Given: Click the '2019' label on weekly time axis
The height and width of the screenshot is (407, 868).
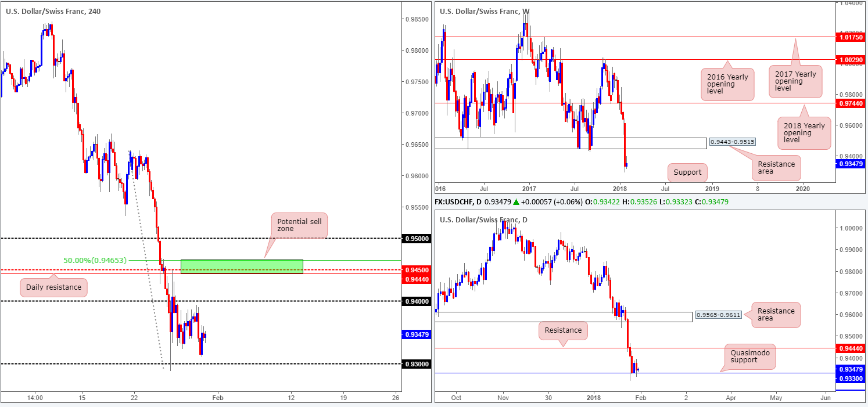Looking at the screenshot, I should (x=712, y=189).
